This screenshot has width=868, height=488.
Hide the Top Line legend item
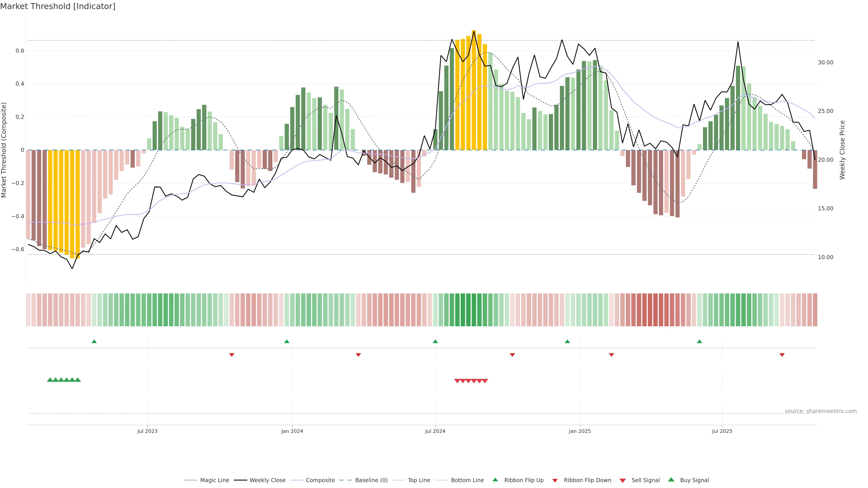click(419, 480)
